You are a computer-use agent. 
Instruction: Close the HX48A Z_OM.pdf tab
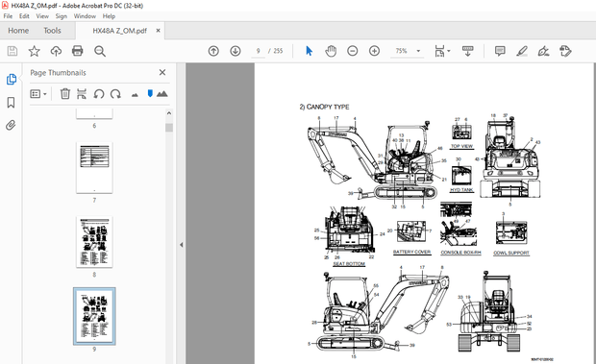(x=158, y=31)
